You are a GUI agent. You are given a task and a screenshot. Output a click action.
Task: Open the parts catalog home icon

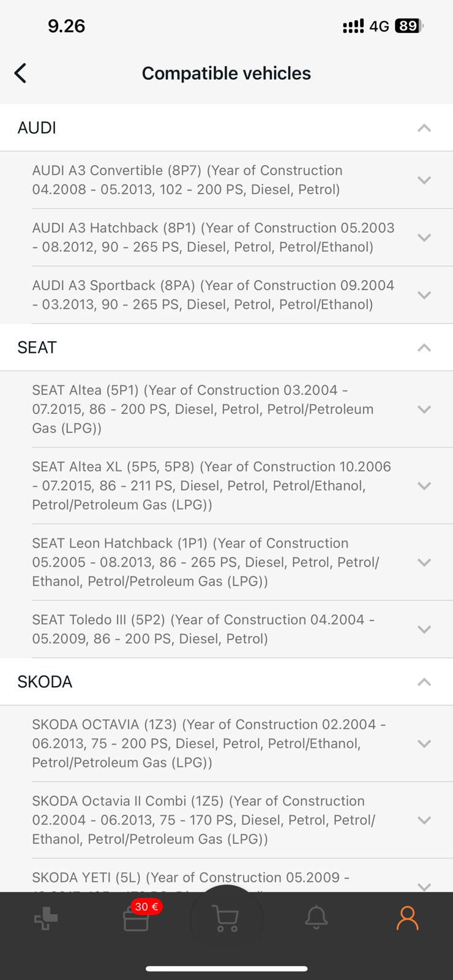click(46, 919)
